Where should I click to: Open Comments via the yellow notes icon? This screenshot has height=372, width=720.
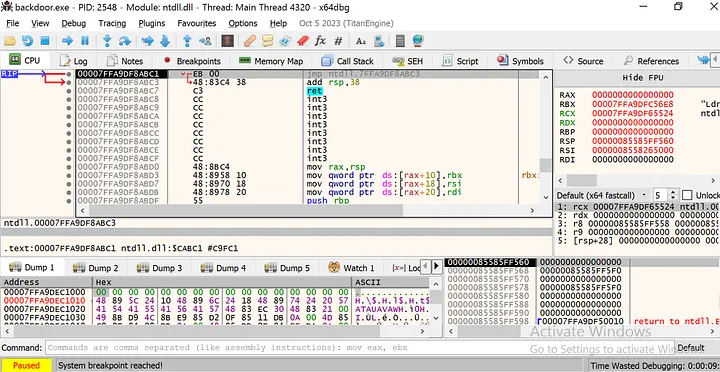(x=267, y=41)
